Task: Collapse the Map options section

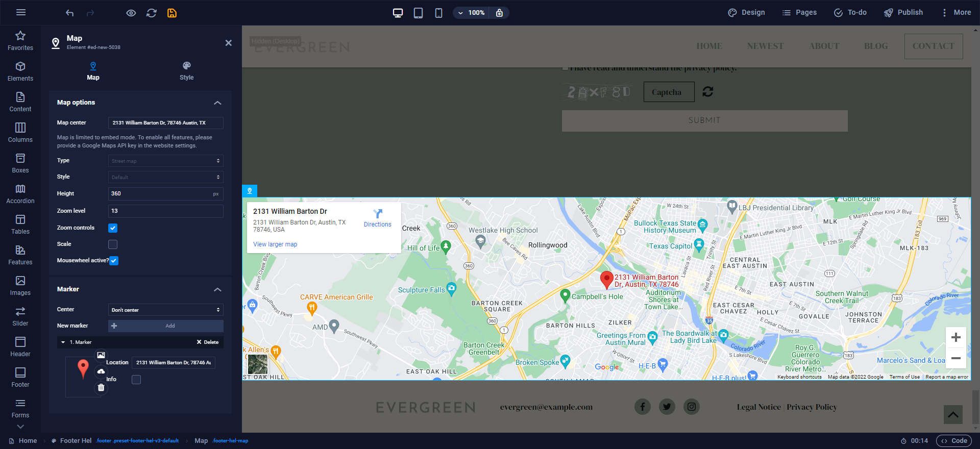Action: (217, 103)
